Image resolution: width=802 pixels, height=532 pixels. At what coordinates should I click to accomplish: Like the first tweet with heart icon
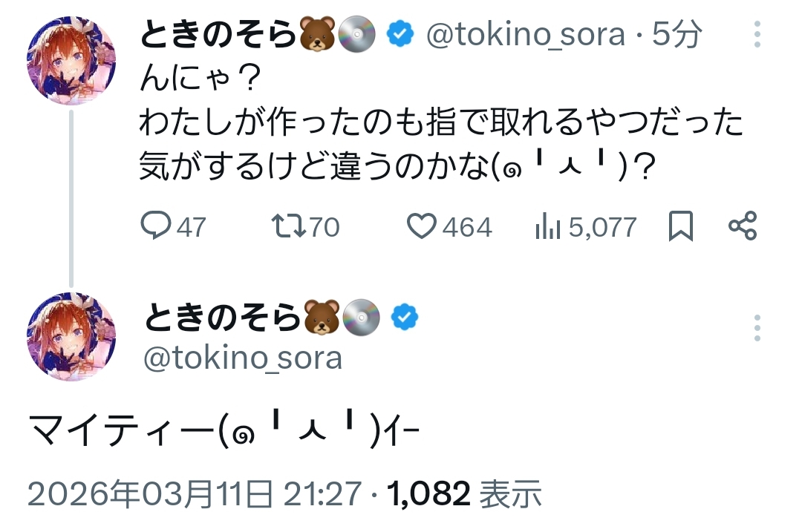(423, 226)
